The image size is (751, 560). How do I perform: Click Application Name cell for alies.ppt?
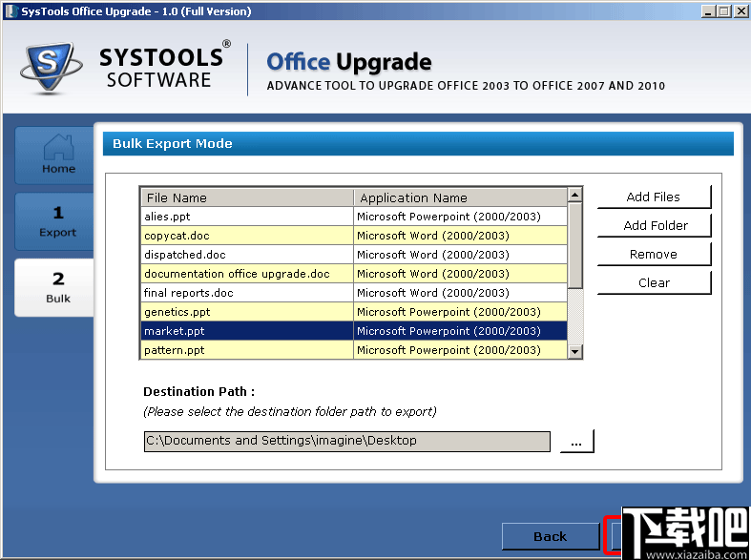coord(460,217)
